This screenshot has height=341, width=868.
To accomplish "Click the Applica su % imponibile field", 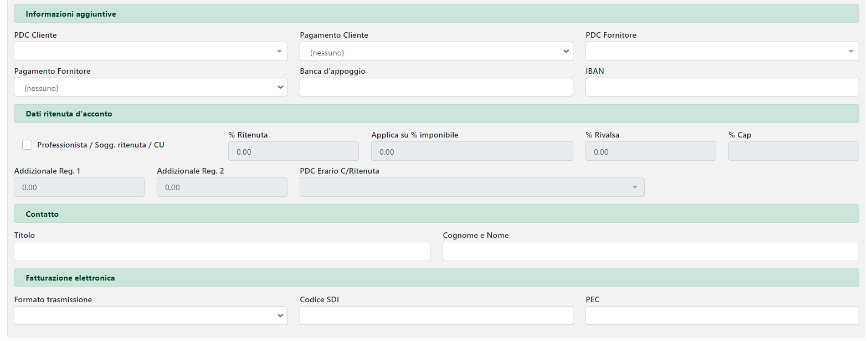I will coord(472,151).
